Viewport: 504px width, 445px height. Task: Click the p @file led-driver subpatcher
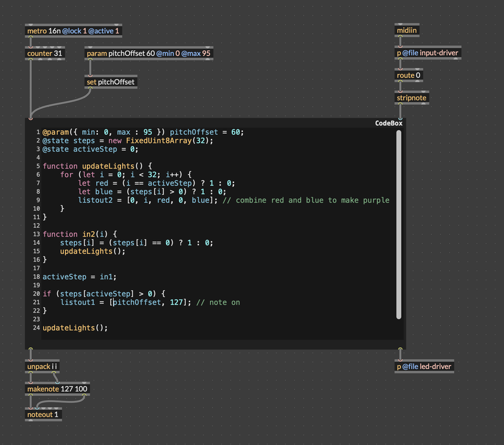pos(424,367)
